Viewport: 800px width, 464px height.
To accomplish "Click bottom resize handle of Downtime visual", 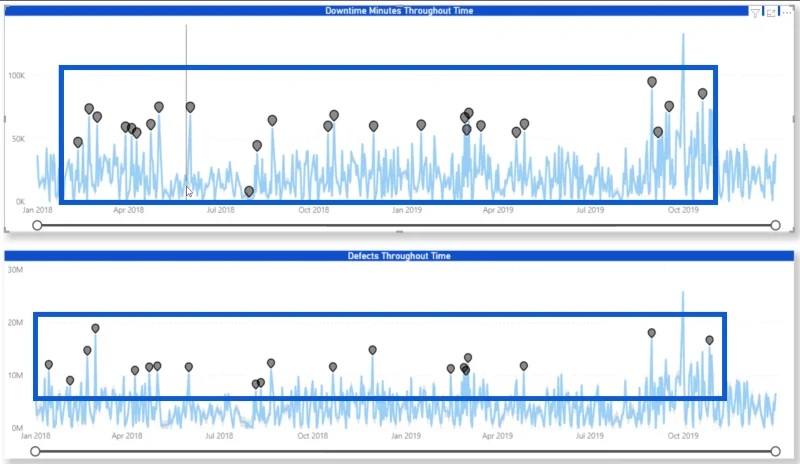I will (399, 232).
